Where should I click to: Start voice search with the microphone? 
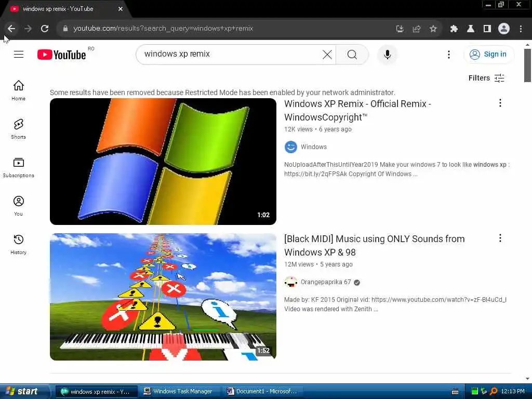click(x=387, y=54)
